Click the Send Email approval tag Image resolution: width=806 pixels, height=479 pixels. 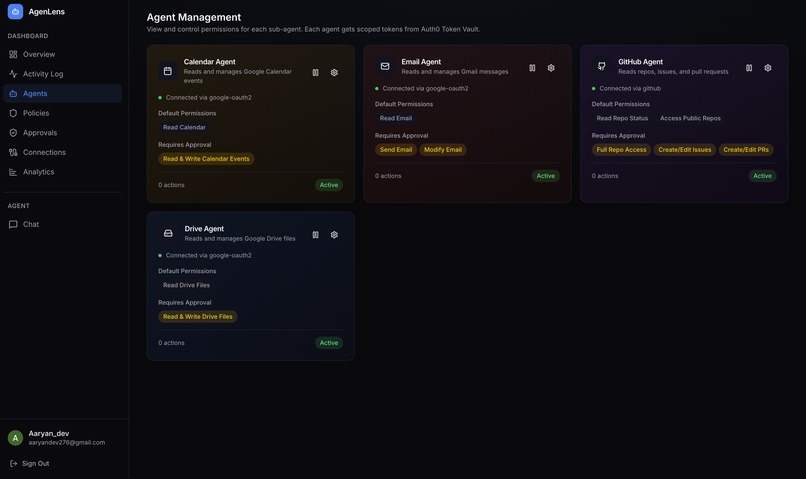(396, 150)
